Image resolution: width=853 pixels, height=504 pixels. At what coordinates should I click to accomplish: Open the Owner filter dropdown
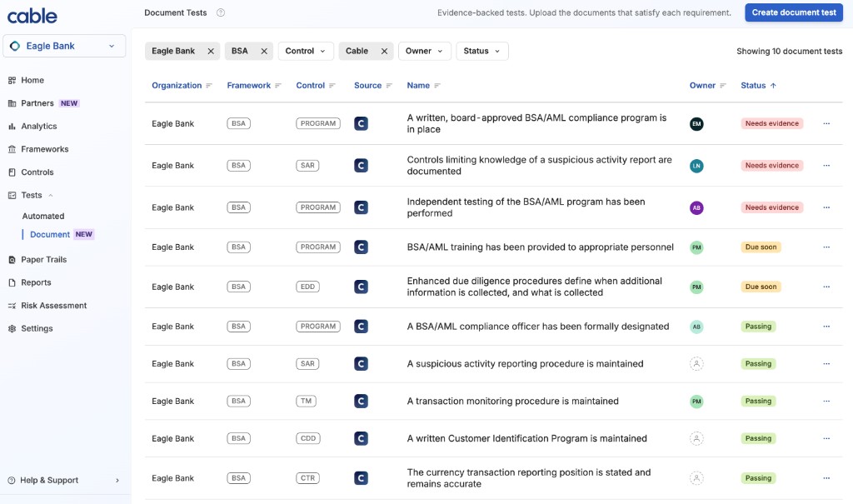coord(424,51)
